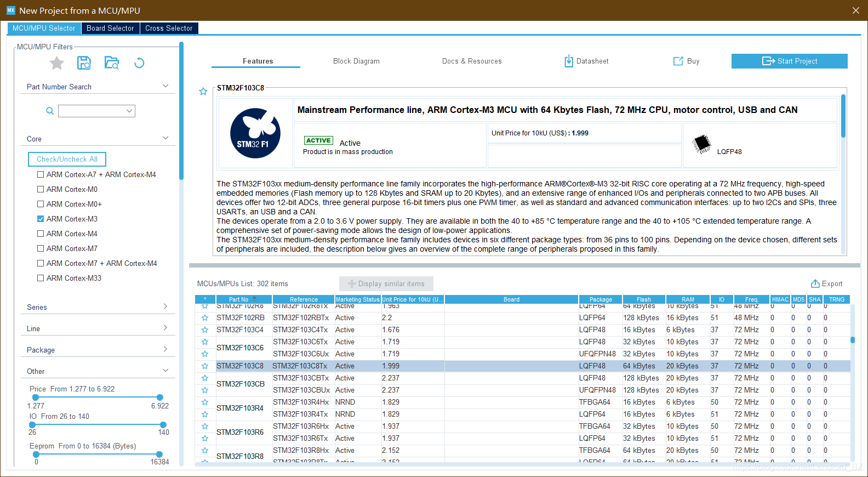Screen dimensions: 868x477
Task: Star the STM32F102RBTx row
Action: (205, 318)
